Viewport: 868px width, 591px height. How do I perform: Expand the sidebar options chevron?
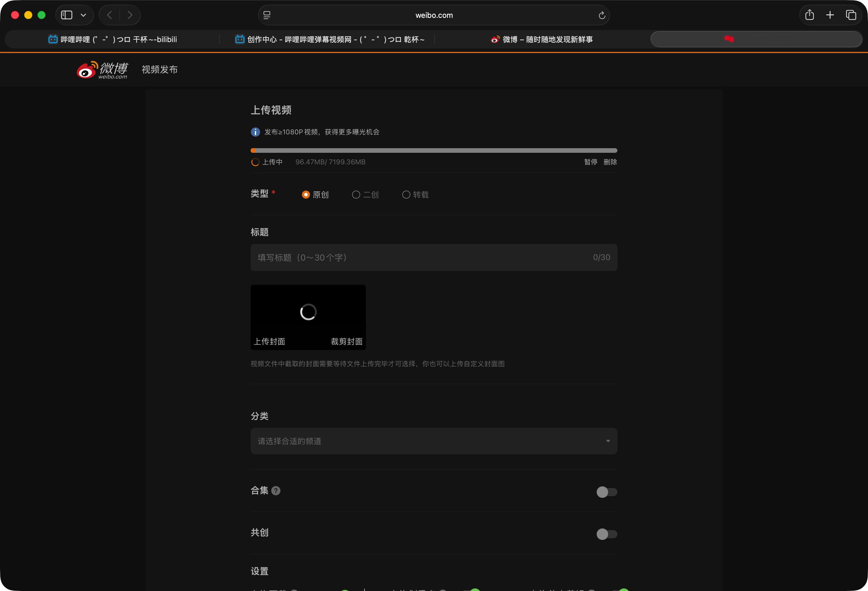(x=83, y=15)
